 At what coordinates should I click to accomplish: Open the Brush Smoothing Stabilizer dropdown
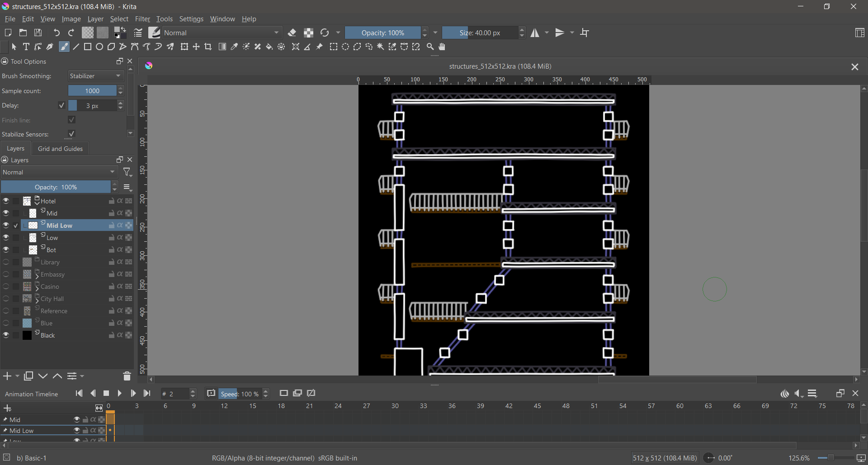[x=96, y=76]
